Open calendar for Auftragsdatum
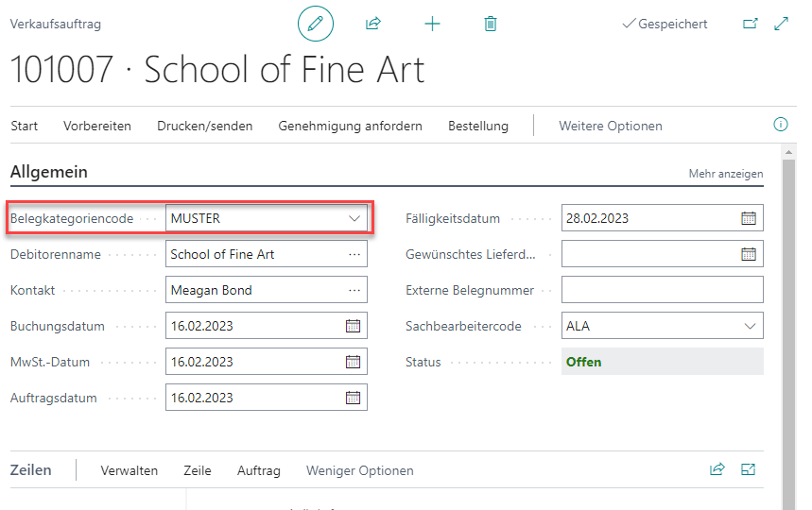 353,398
